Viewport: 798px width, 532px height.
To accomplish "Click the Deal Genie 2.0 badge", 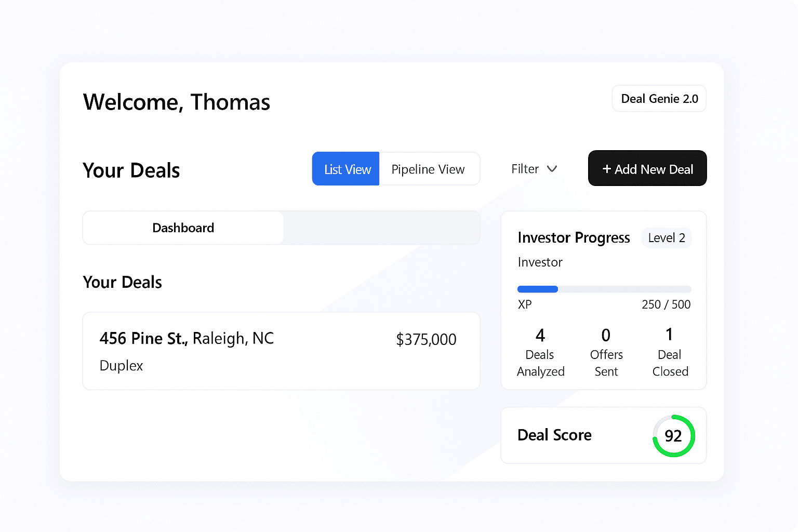I will 659,98.
